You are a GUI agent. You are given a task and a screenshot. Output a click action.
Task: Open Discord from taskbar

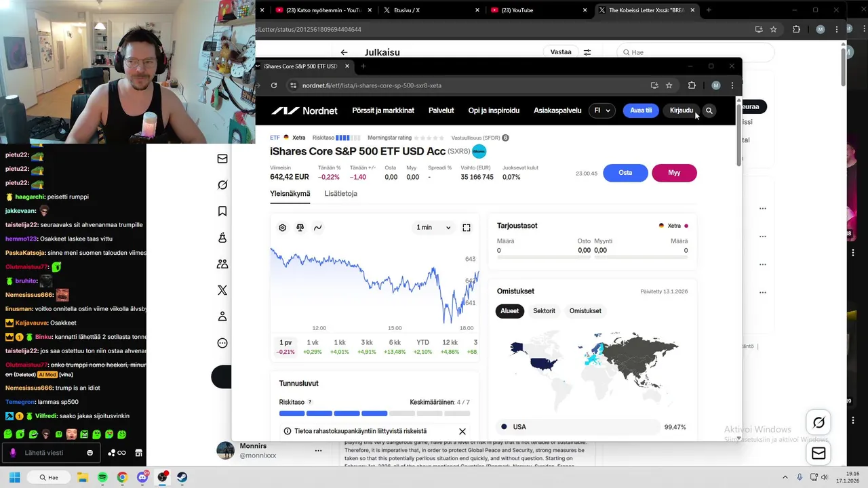point(142,477)
